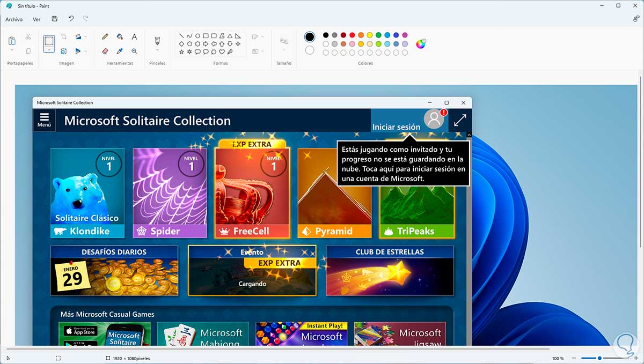Activate Color 1 black circle
This screenshot has height=364, width=644.
pos(310,36)
